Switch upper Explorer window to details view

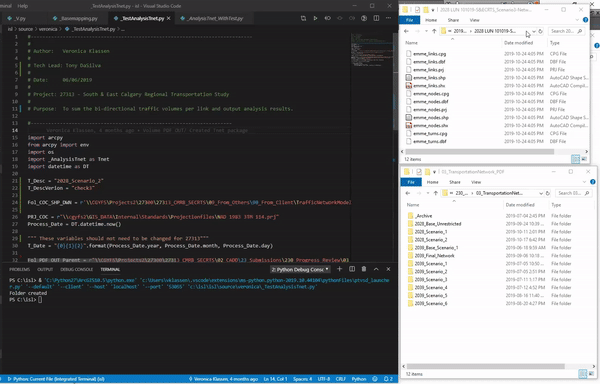[575, 159]
